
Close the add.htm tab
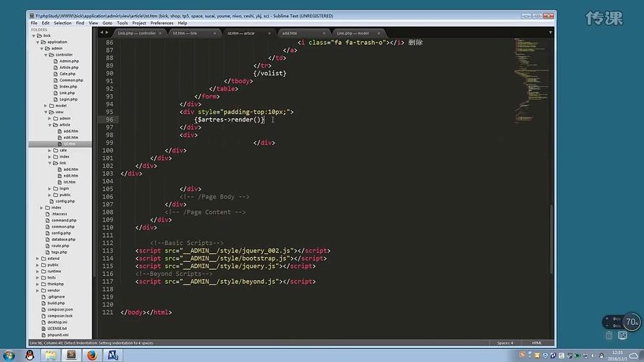(325, 33)
